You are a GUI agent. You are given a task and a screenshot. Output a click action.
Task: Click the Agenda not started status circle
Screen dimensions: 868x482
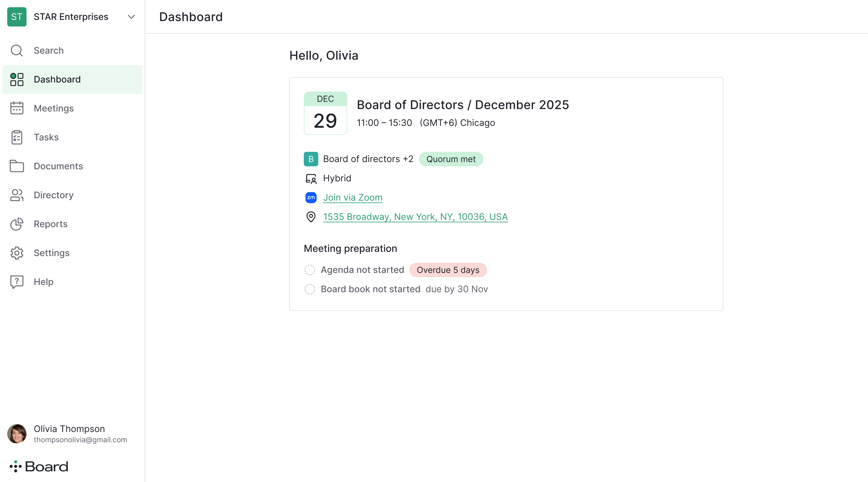tap(310, 270)
